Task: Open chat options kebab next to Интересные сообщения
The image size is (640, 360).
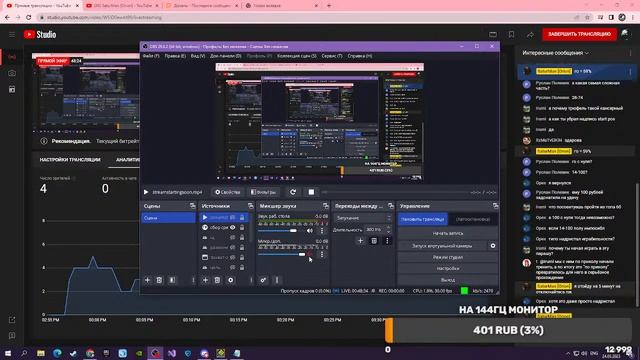Action: (x=630, y=53)
